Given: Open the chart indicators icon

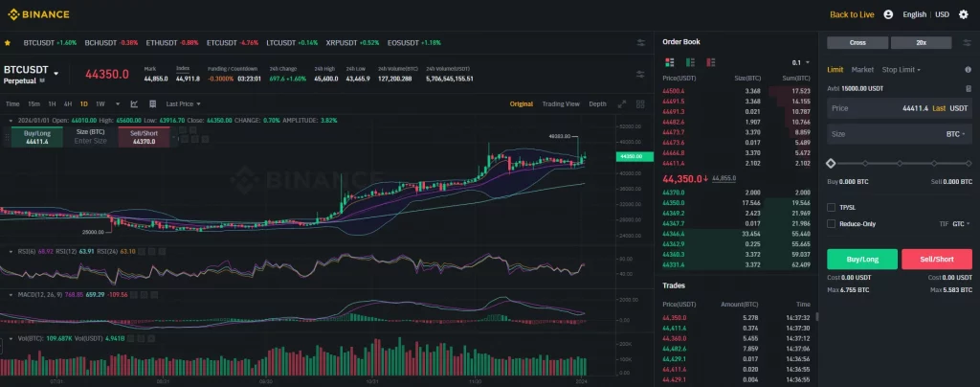Looking at the screenshot, I should [x=135, y=103].
